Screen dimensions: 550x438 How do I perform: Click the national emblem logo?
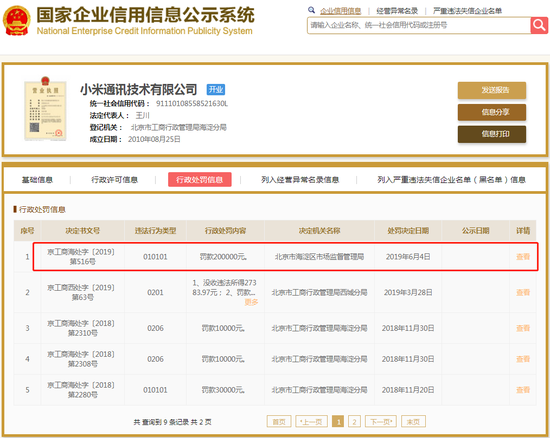[16, 21]
